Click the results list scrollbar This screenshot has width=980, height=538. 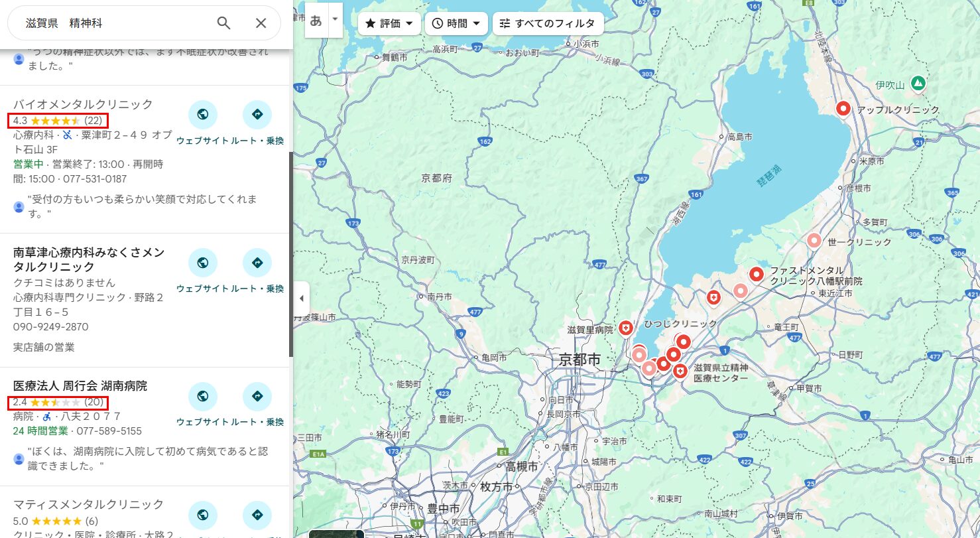(290, 254)
